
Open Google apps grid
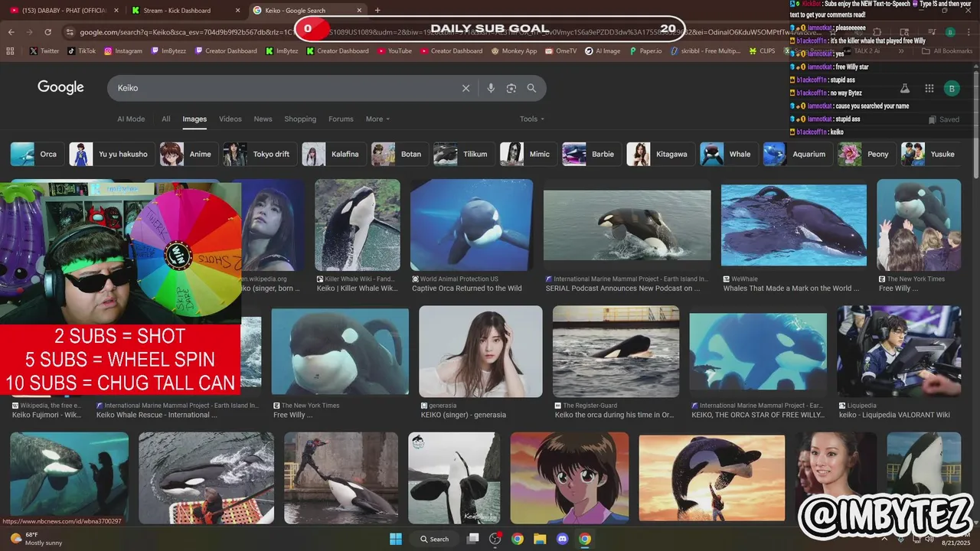(x=929, y=88)
